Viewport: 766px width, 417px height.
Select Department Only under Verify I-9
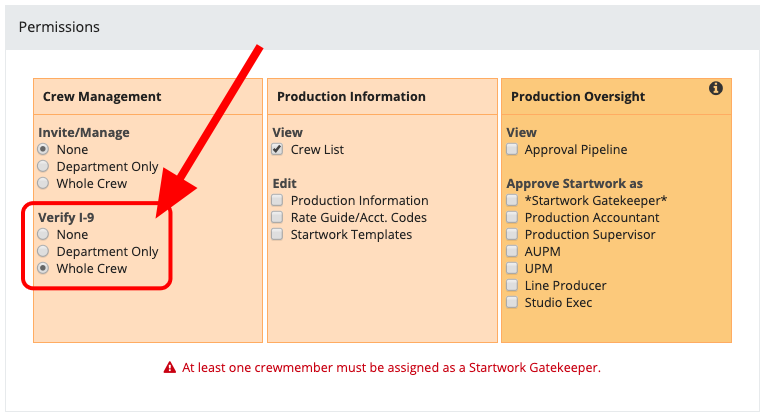pos(43,251)
